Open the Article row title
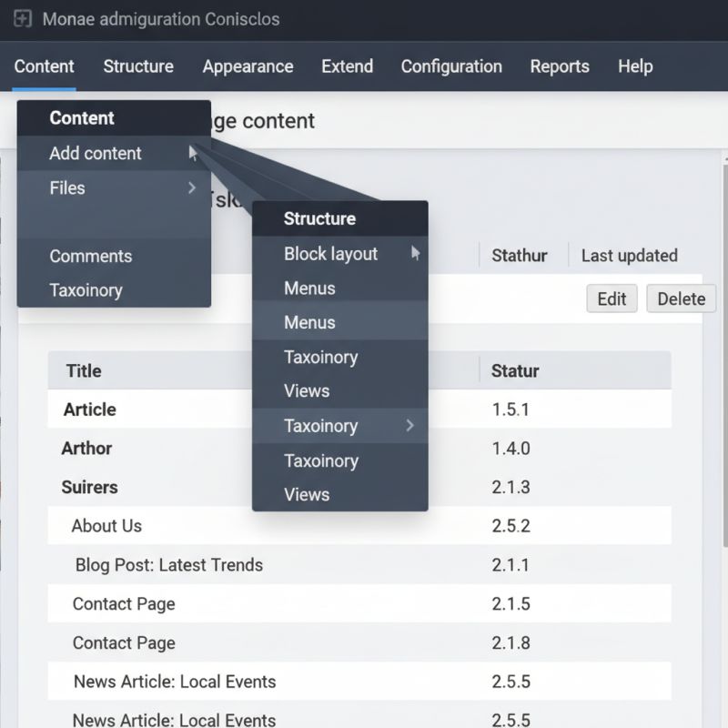This screenshot has height=728, width=728. tap(89, 409)
